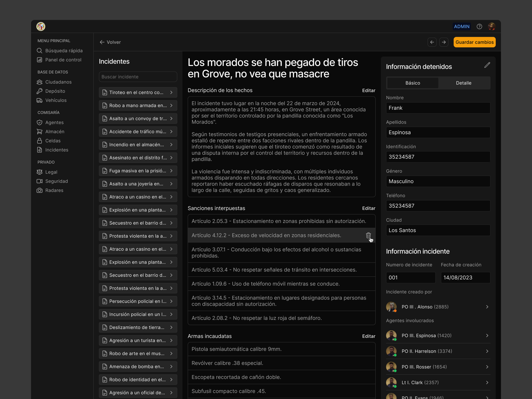Click the Buscar incidente search field
Viewport: 532px width, 399px height.
click(138, 77)
